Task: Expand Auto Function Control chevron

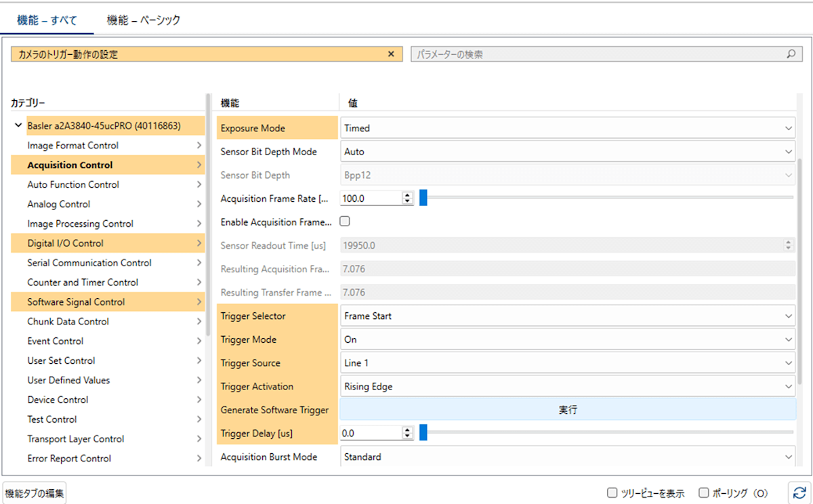Action: tap(199, 185)
